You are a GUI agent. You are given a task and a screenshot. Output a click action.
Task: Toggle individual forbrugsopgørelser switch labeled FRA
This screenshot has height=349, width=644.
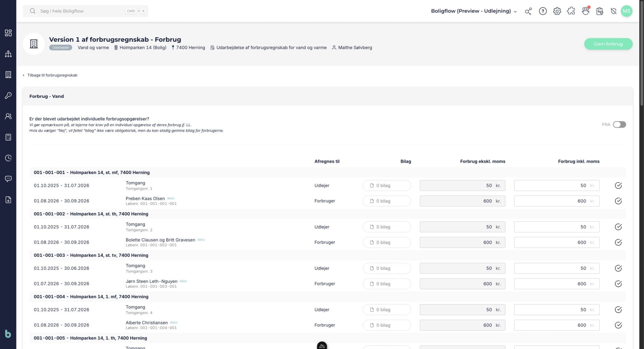coord(619,124)
